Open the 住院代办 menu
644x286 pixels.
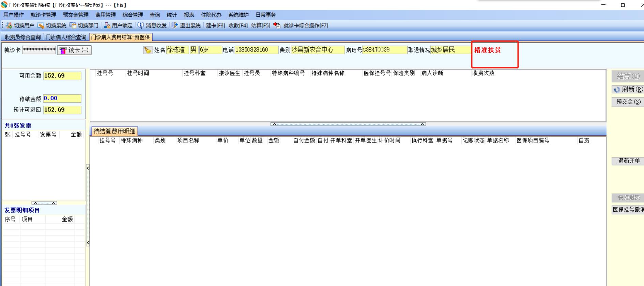(211, 15)
